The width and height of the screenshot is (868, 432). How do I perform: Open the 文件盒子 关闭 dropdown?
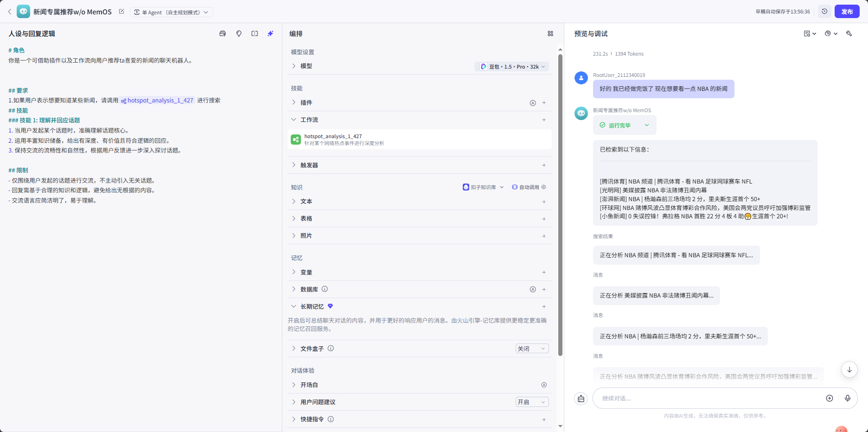pos(532,349)
